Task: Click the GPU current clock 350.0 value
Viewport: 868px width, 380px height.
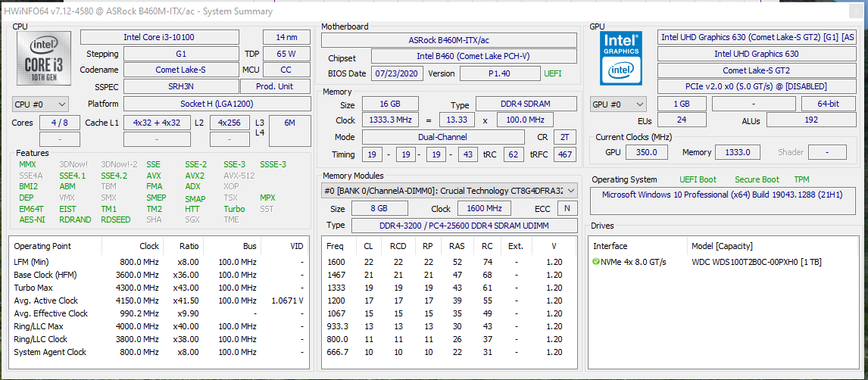Action: 647,152
